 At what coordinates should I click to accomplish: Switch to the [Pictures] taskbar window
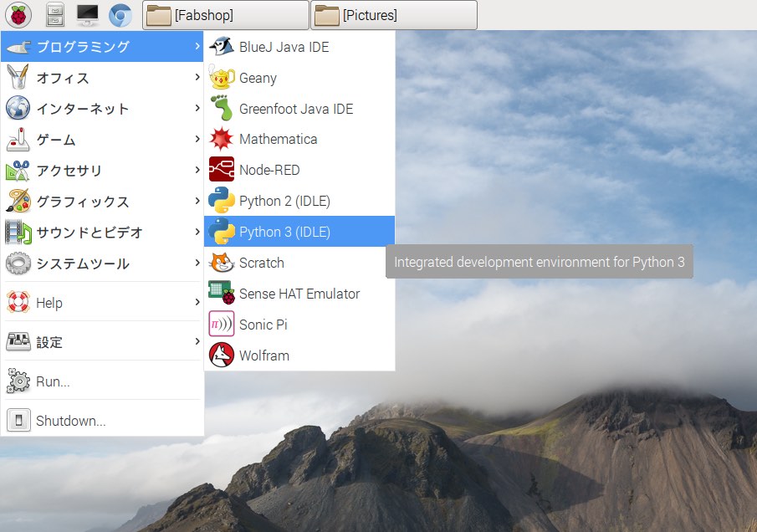click(x=393, y=15)
